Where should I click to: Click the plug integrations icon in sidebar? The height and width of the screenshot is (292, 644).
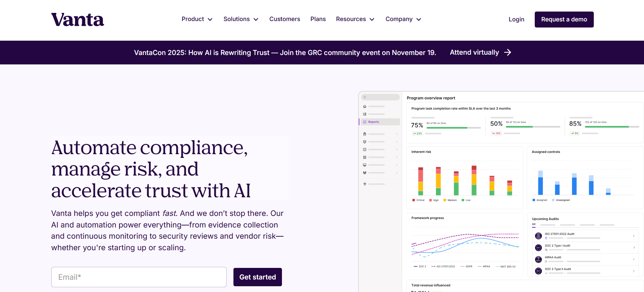tap(365, 184)
